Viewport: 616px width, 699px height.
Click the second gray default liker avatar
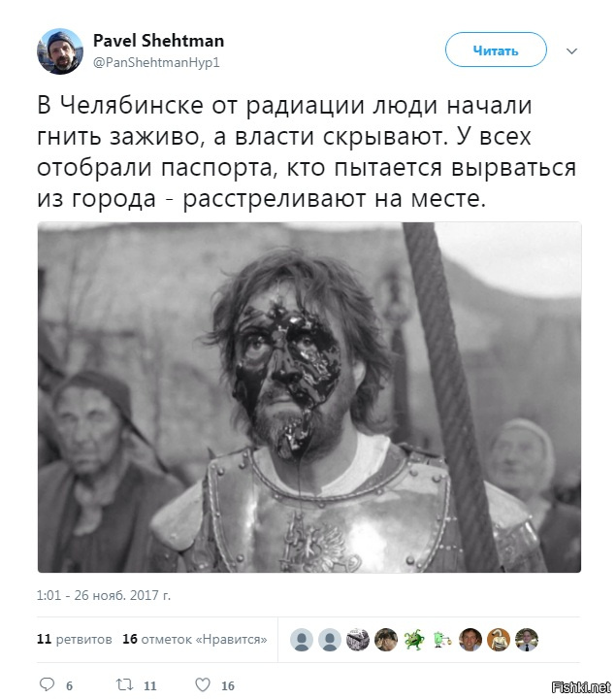(330, 640)
